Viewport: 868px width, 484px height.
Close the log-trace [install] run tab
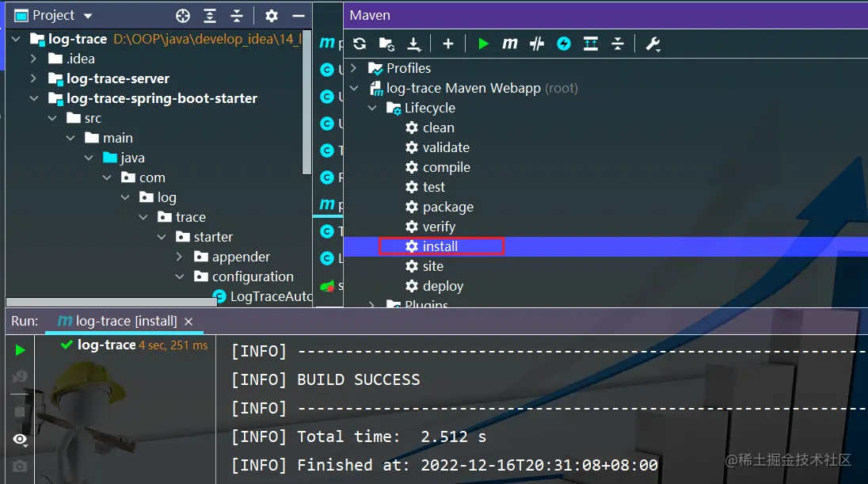pos(188,321)
